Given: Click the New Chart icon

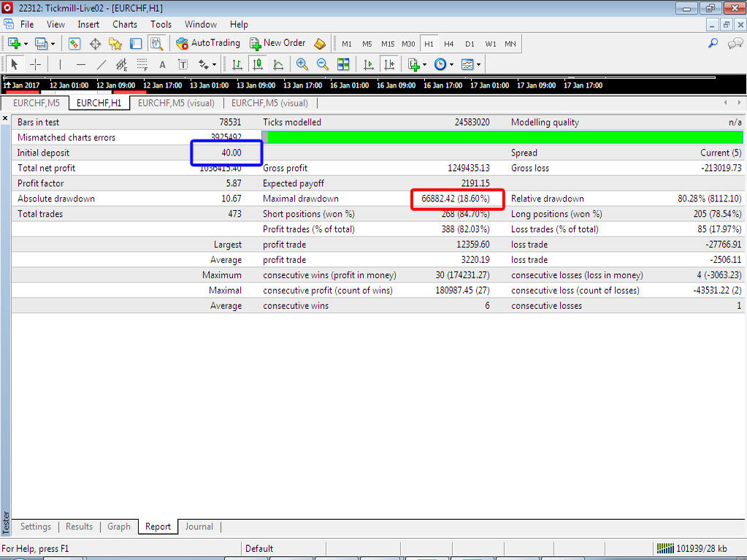Looking at the screenshot, I should tap(14, 43).
